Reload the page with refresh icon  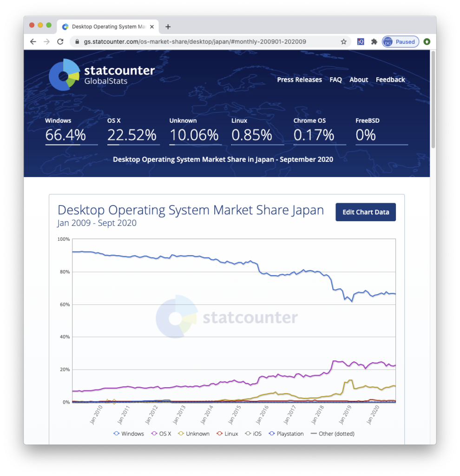pyautogui.click(x=60, y=42)
